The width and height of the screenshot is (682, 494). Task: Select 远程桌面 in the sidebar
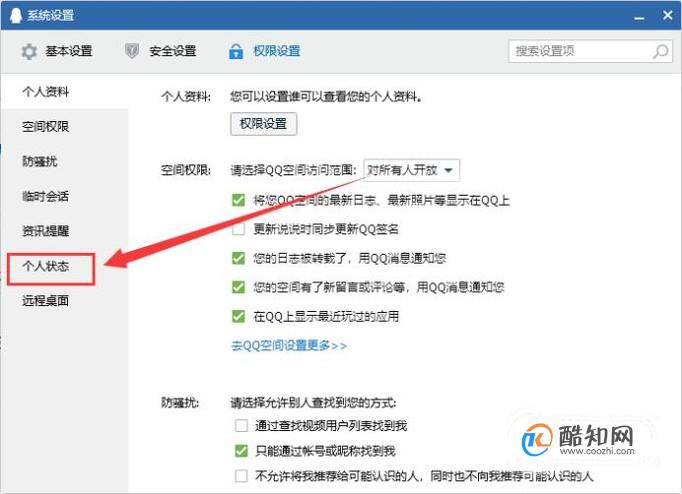coord(64,300)
